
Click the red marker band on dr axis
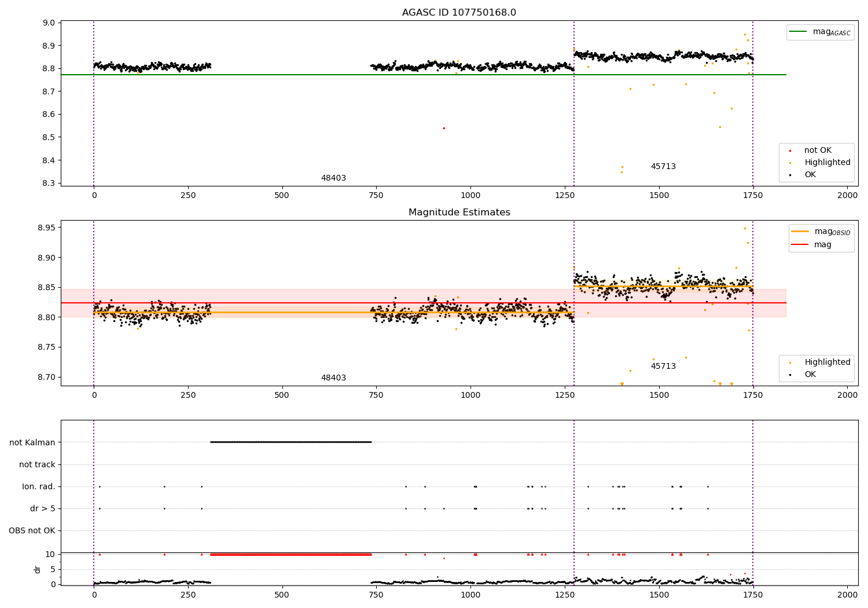(x=290, y=554)
